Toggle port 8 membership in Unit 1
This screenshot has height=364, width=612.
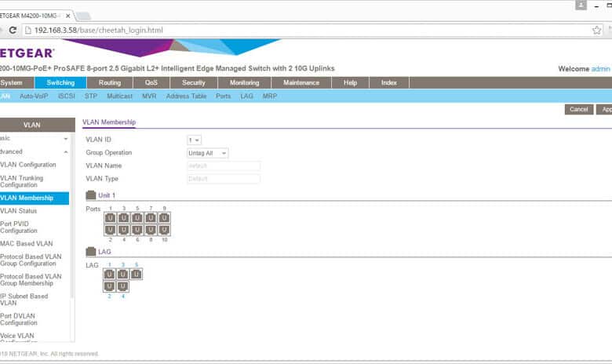tap(151, 230)
